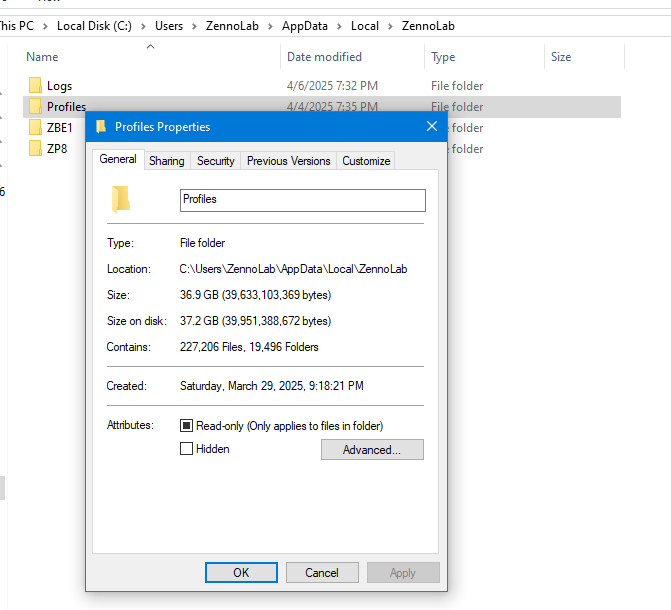Close the Profiles Properties dialog
The image size is (671, 610).
tap(432, 126)
